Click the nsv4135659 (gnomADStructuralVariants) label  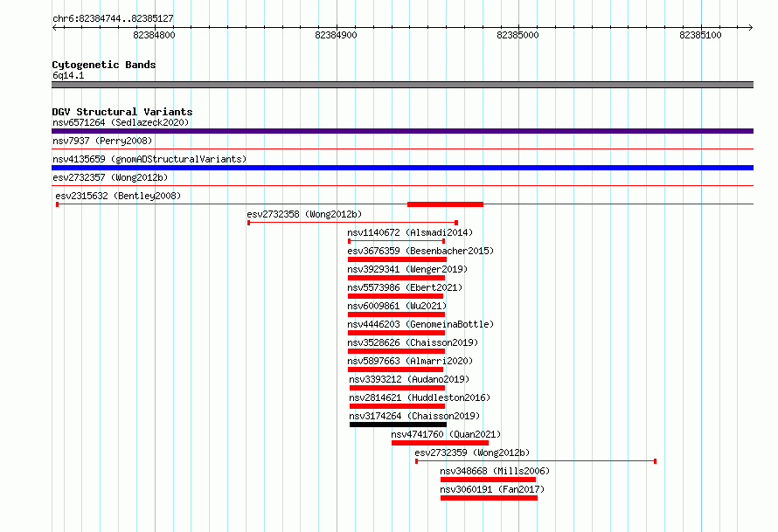(x=149, y=159)
